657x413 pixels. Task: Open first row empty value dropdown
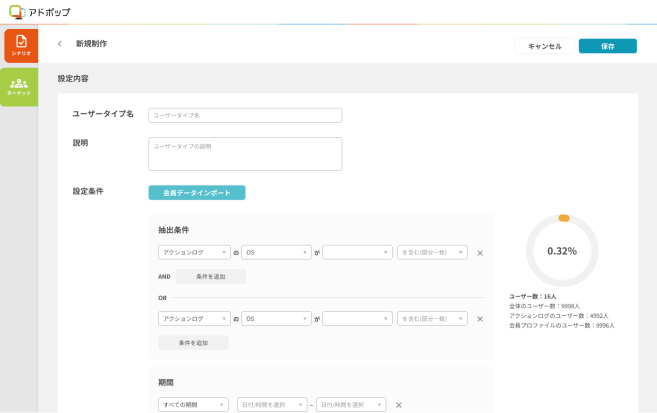click(x=357, y=252)
